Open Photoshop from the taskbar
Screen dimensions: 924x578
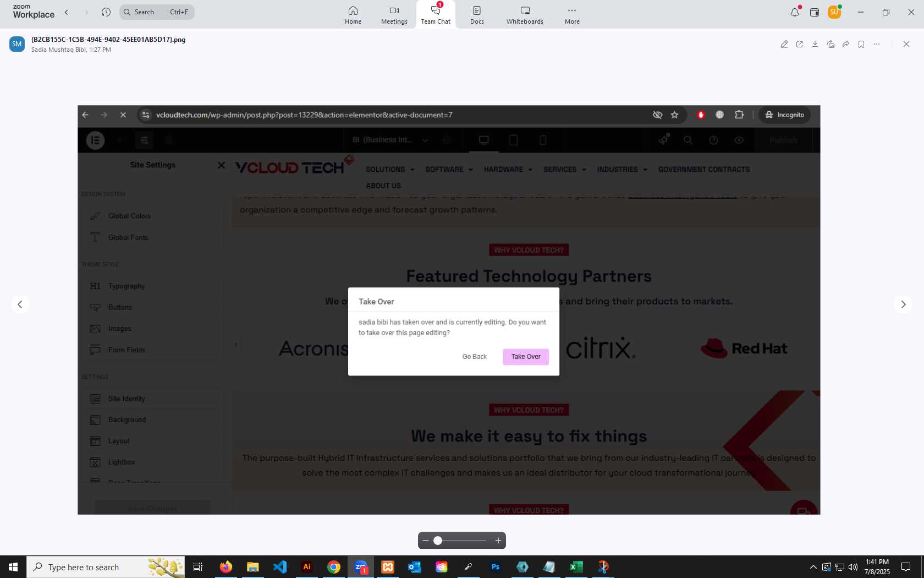pyautogui.click(x=496, y=567)
